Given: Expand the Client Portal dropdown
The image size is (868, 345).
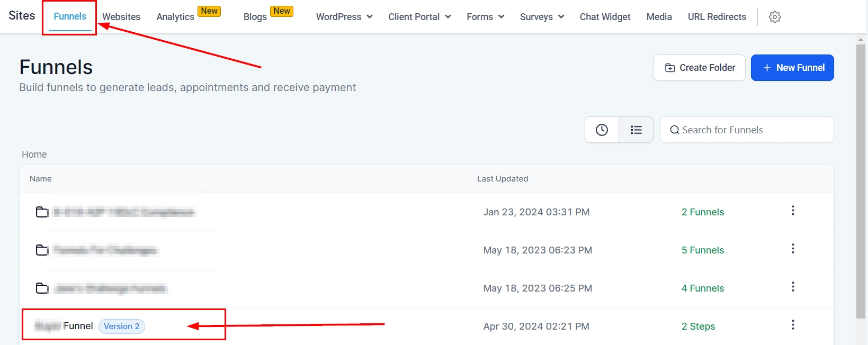Looking at the screenshot, I should 419,17.
